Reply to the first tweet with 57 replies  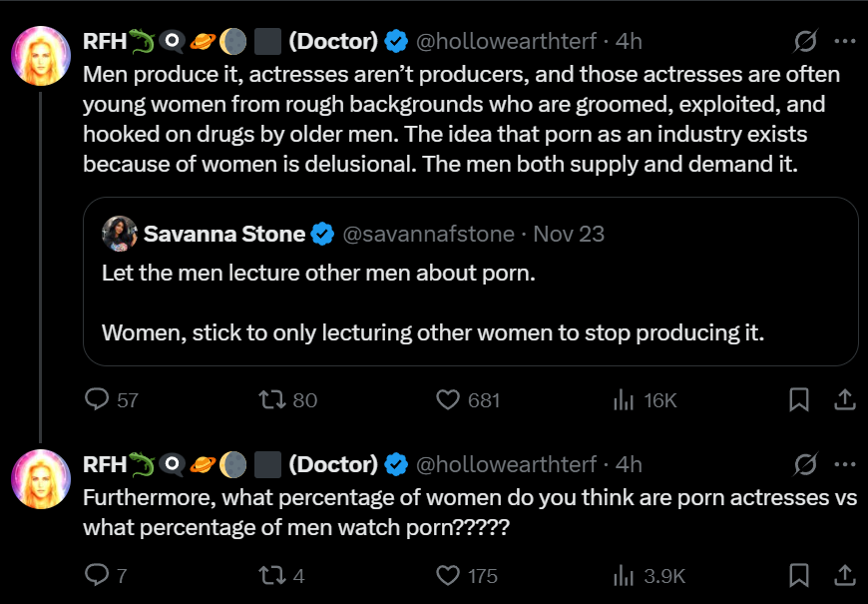pyautogui.click(x=98, y=400)
